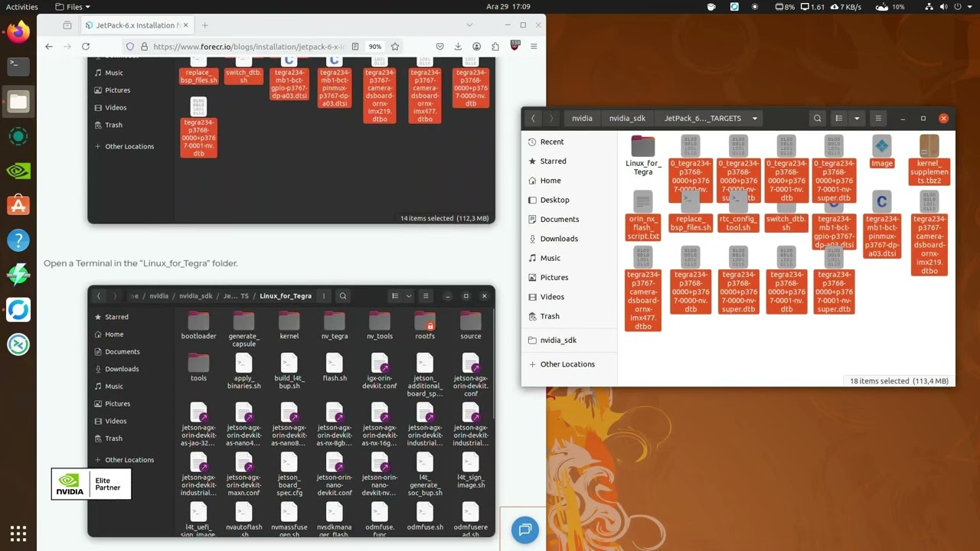
Task: Click the nvidia path segment
Action: coord(582,119)
